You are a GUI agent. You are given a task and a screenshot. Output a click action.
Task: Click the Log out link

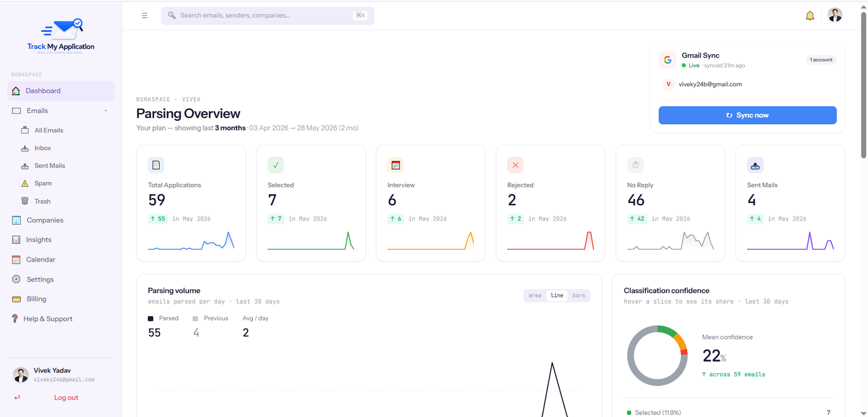66,397
